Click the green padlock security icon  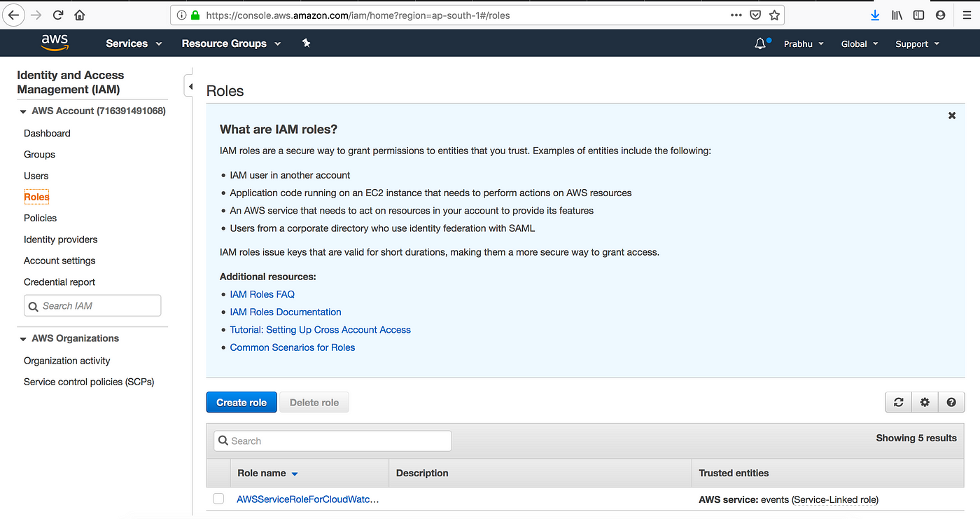195,15
